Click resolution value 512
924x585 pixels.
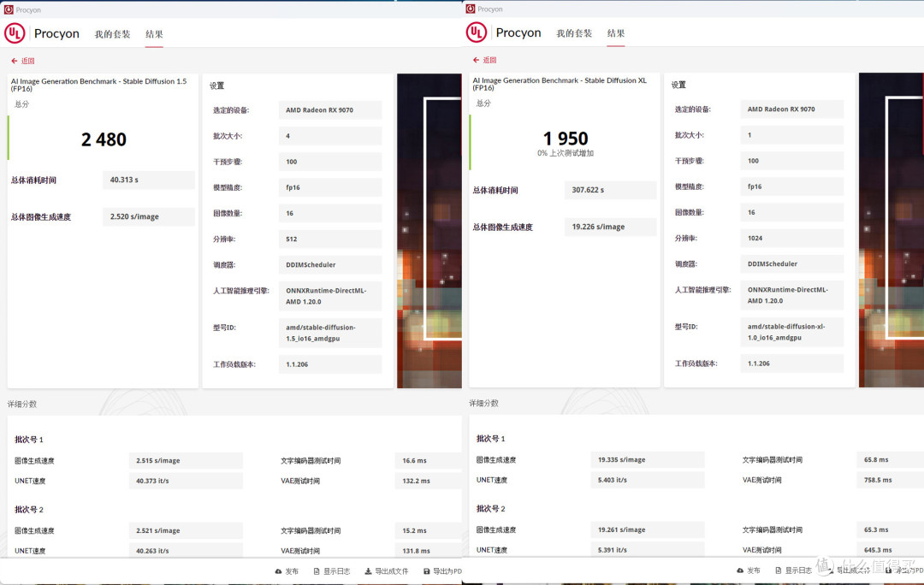(x=330, y=239)
